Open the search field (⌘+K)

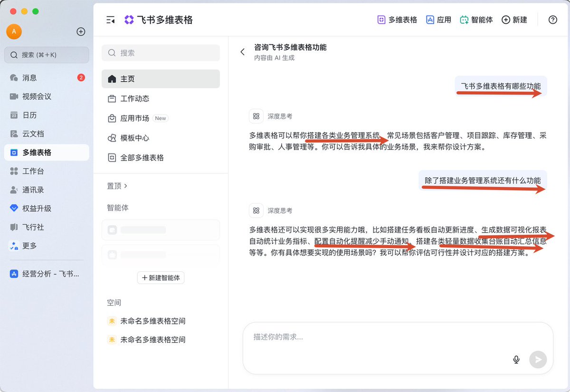[47, 55]
